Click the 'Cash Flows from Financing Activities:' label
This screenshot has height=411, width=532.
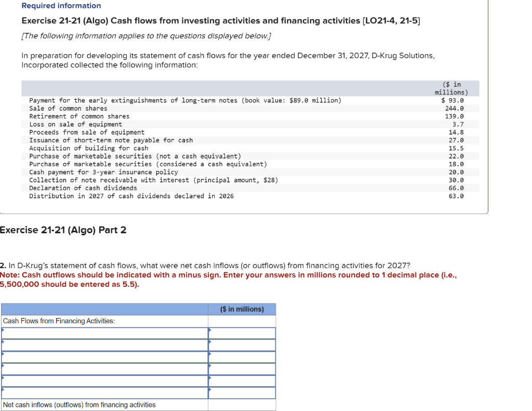point(59,321)
